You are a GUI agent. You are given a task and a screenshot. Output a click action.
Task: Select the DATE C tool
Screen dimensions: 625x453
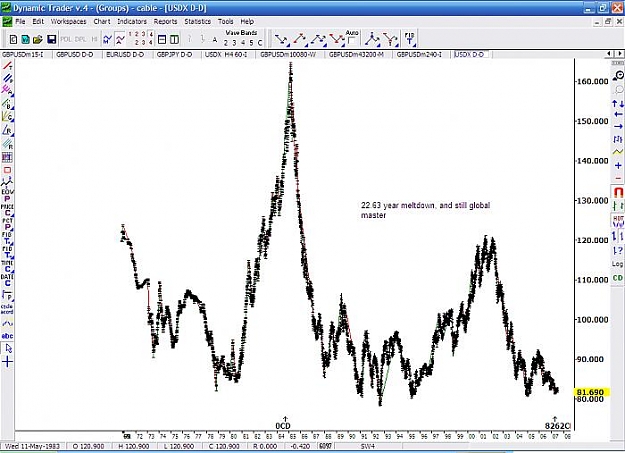pos(7,280)
